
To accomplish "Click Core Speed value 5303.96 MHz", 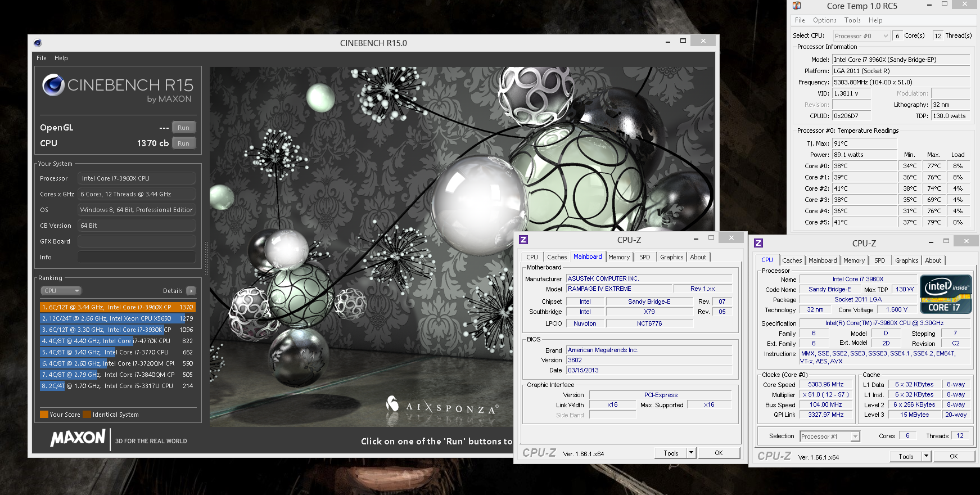I will point(826,385).
